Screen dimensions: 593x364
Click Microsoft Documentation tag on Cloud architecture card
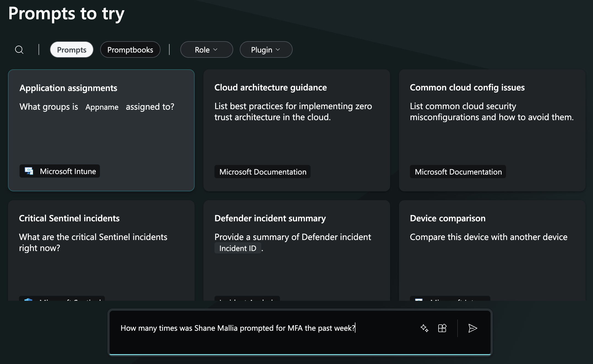pyautogui.click(x=263, y=172)
